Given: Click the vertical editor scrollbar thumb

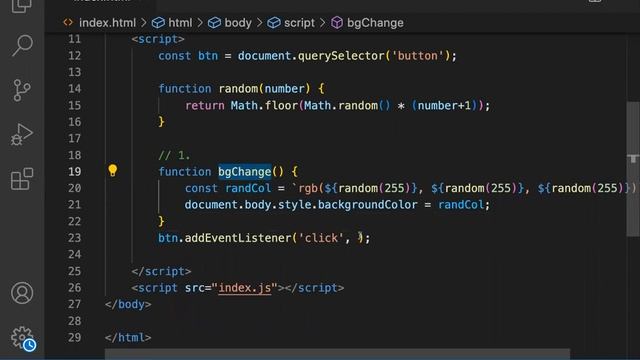Looking at the screenshot, I should click(633, 169).
